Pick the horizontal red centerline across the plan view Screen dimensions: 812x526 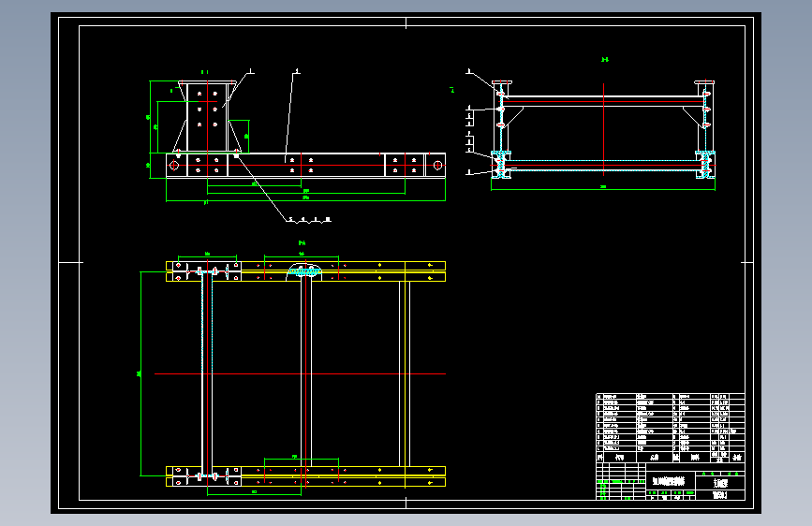(x=300, y=373)
